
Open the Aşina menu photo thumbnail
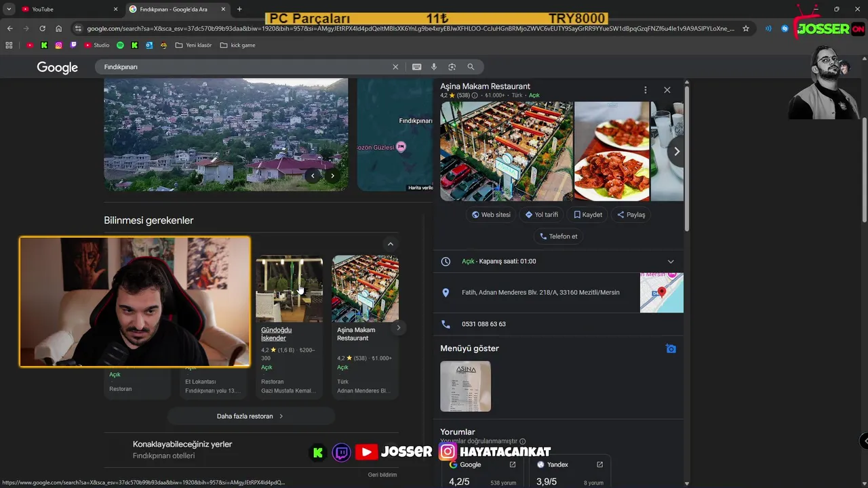click(465, 386)
